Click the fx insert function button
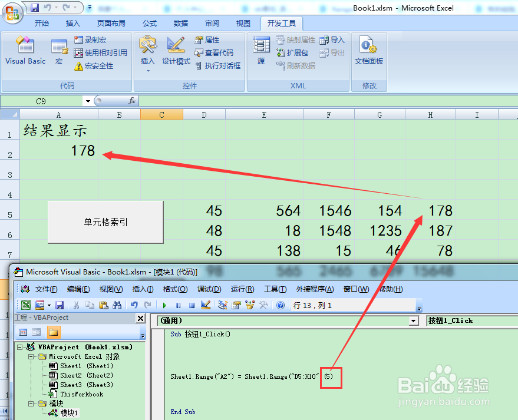The image size is (518, 420). click(x=132, y=101)
